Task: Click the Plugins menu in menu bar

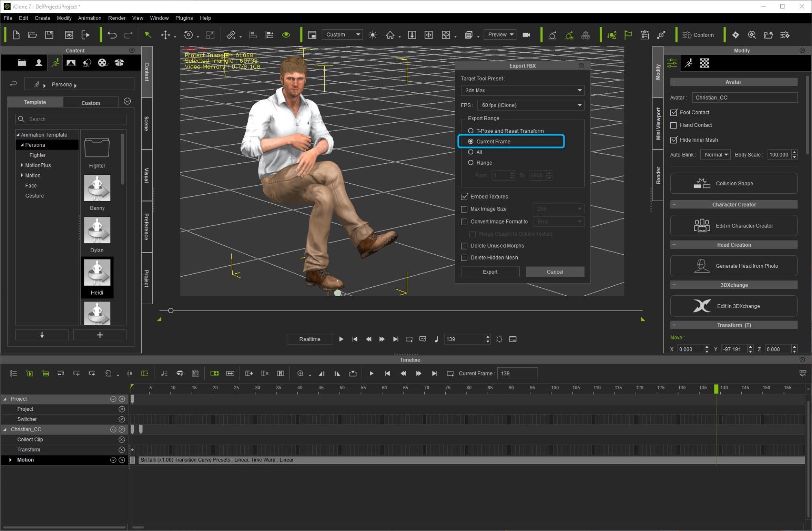Action: tap(184, 18)
